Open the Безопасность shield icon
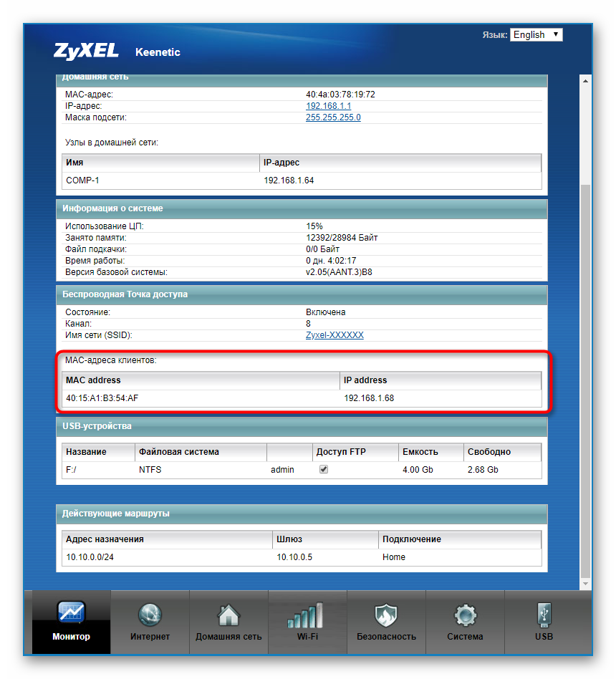 (x=386, y=614)
